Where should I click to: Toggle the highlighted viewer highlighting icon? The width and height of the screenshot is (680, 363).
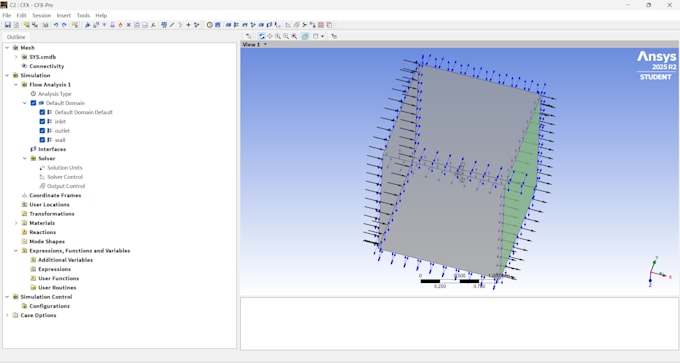[305, 36]
